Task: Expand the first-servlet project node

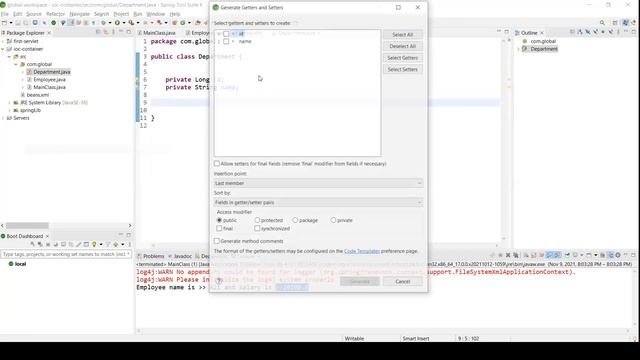Action: point(3,41)
